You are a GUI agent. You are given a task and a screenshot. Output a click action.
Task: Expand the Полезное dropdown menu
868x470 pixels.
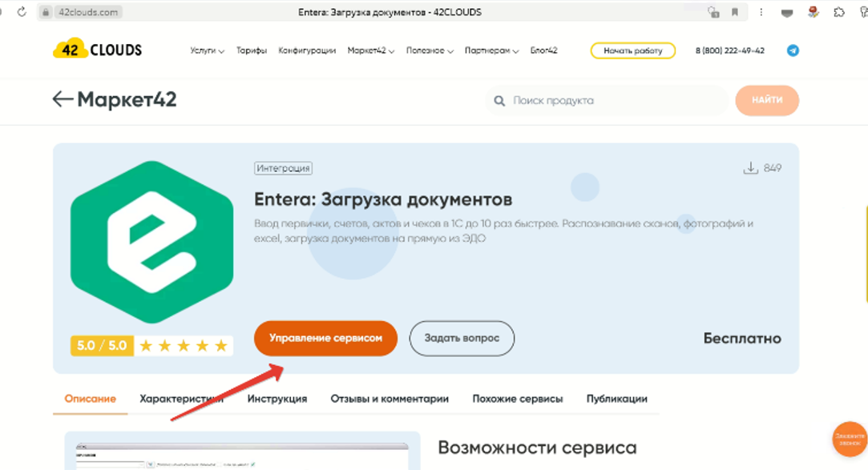click(x=430, y=50)
